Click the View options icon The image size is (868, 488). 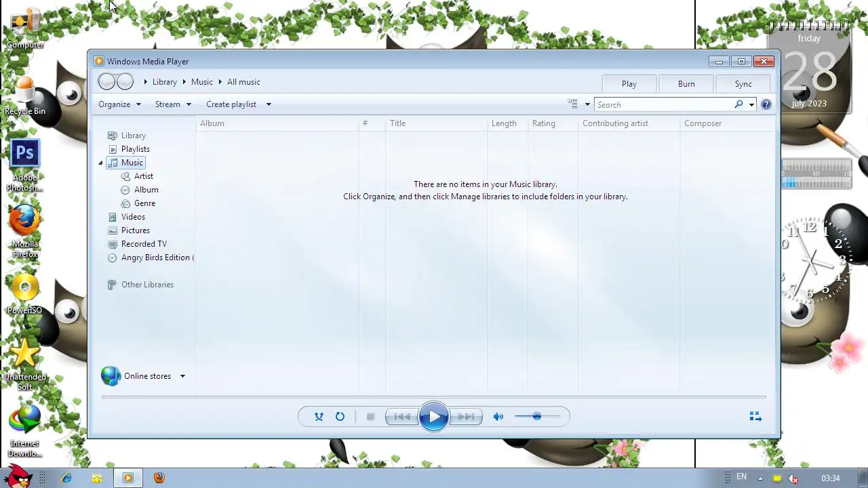[572, 104]
